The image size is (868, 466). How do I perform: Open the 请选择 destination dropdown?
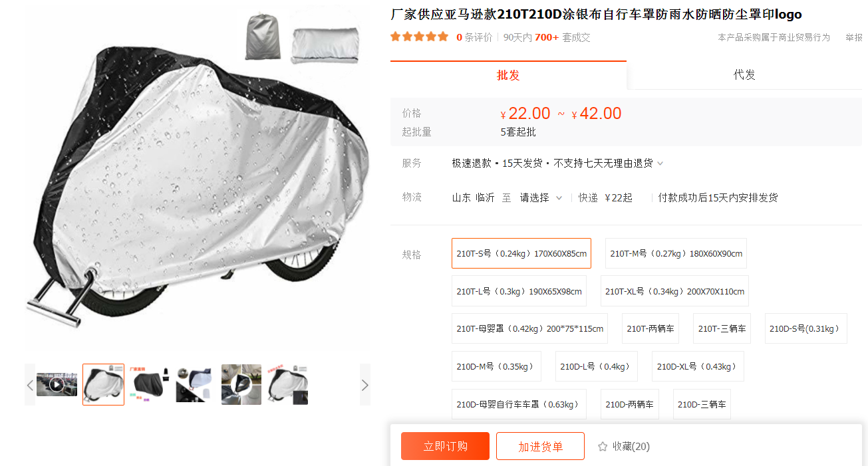pyautogui.click(x=541, y=197)
